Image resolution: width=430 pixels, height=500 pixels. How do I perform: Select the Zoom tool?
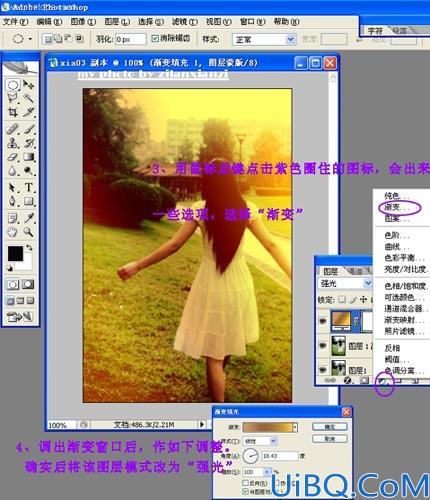(29, 232)
